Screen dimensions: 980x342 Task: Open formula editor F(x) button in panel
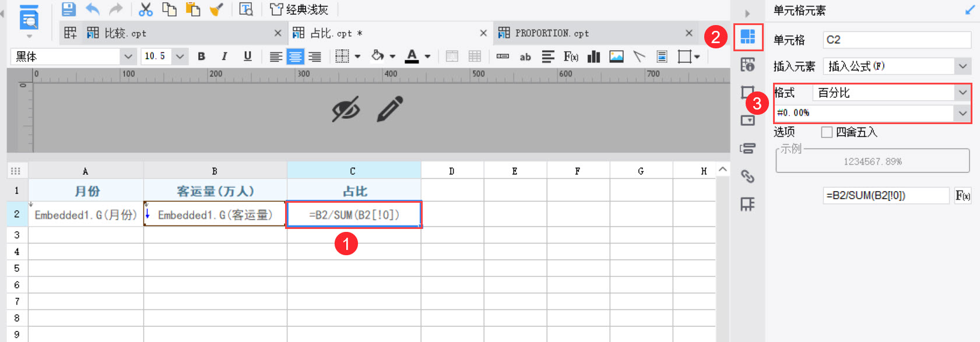pyautogui.click(x=963, y=196)
